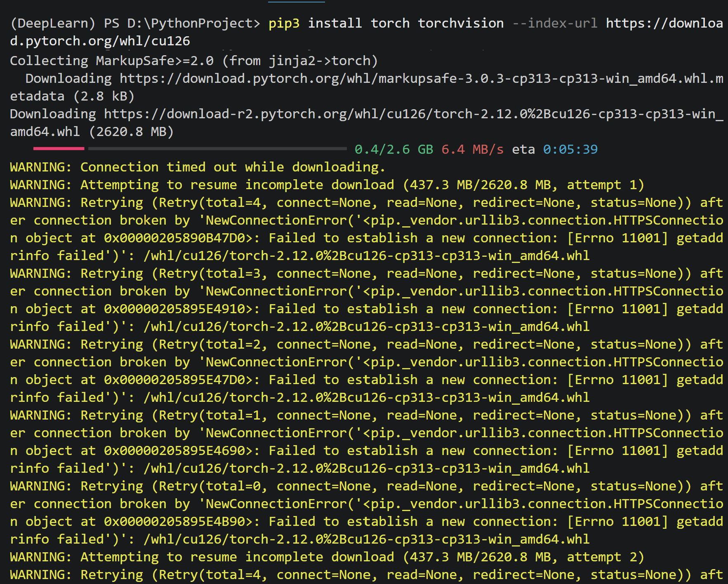Click the "(DeepLearn)" environment prefix in the prompt

tap(53, 23)
